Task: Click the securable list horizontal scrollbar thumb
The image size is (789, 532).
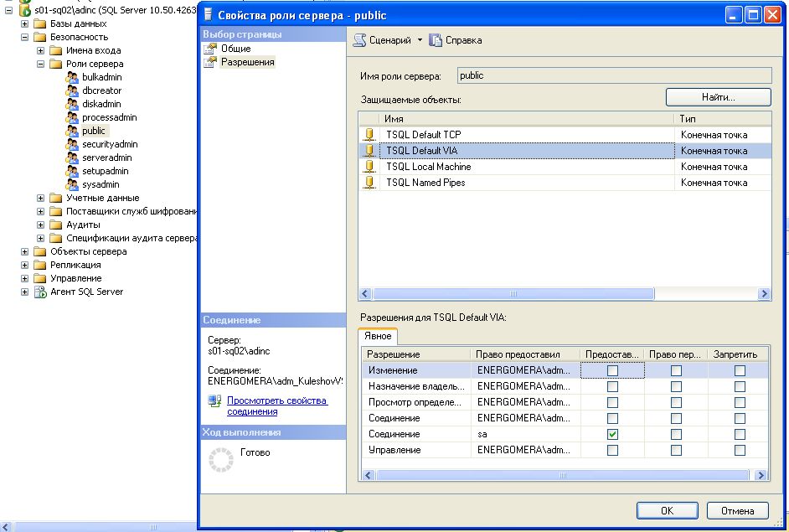Action: [x=513, y=294]
